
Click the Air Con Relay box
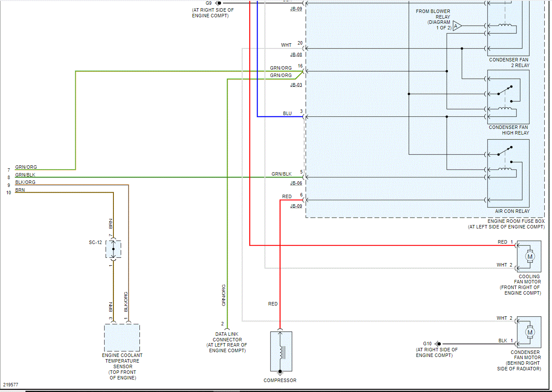508,174
